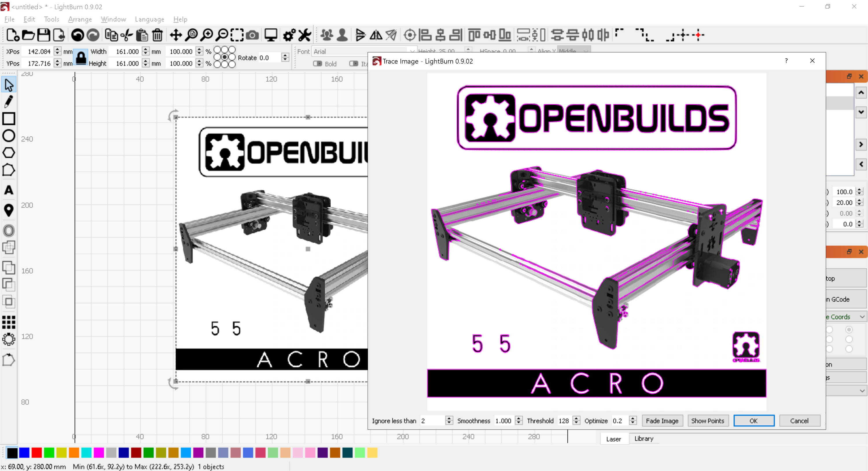The height and width of the screenshot is (471, 868).
Task: Click into the Threshold value field
Action: coord(564,420)
